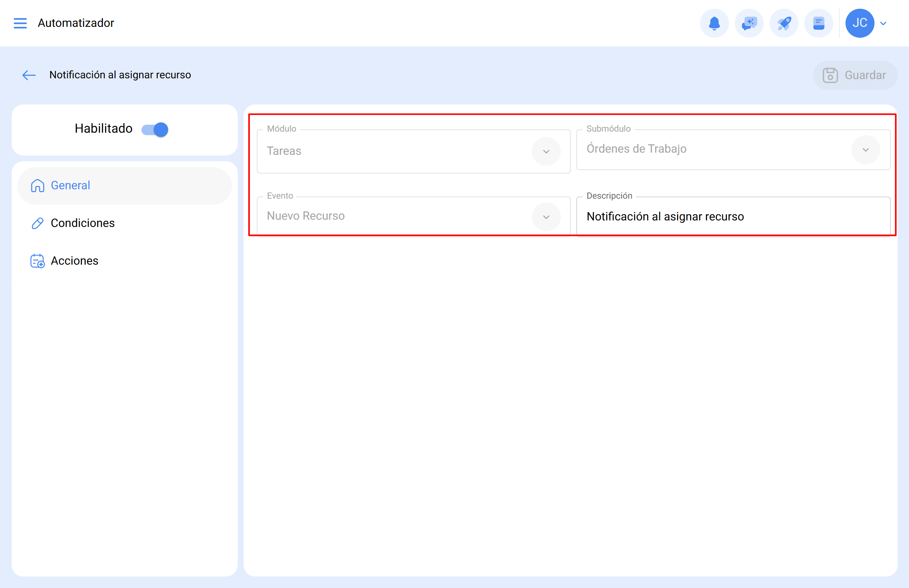Image resolution: width=909 pixels, height=588 pixels.
Task: Switch to the Condiciones section
Action: 83,223
